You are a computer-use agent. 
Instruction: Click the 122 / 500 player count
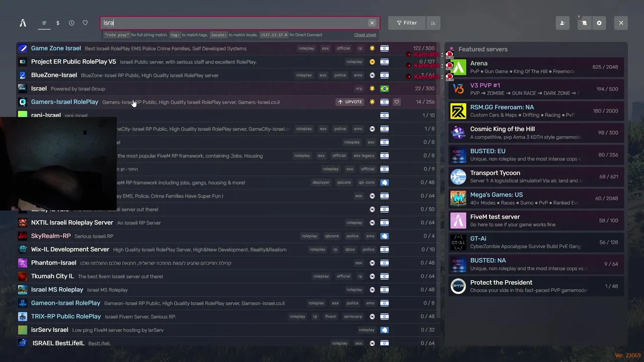click(x=424, y=48)
